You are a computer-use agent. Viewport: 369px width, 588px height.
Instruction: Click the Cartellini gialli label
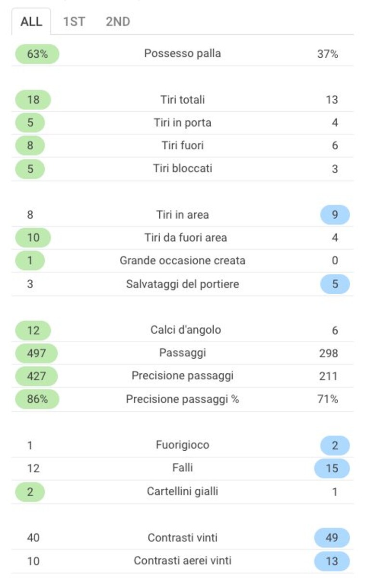183,491
